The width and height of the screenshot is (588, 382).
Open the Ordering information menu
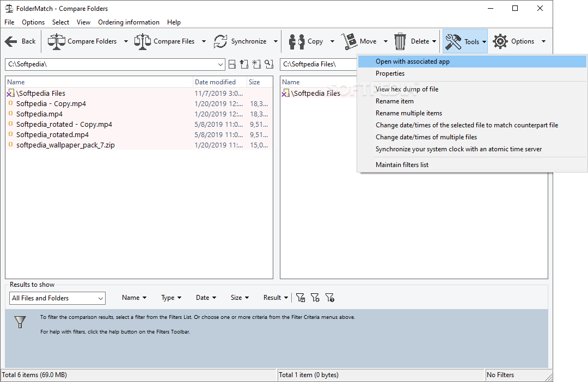[128, 22]
